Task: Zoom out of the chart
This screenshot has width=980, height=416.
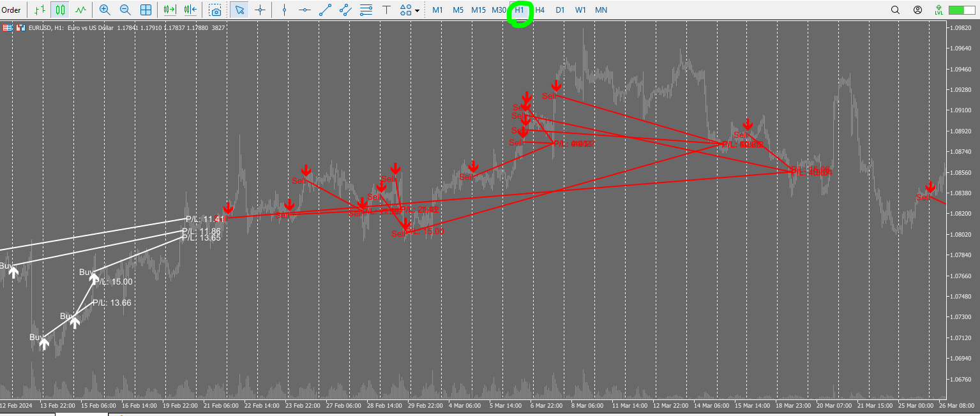Action: coord(125,10)
